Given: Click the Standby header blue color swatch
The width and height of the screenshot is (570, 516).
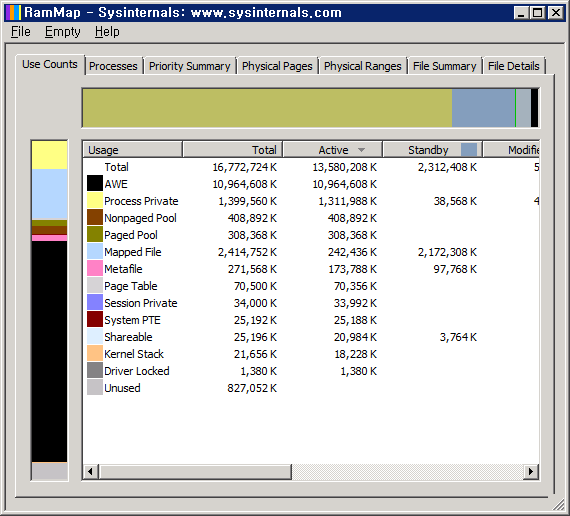Looking at the screenshot, I should (469, 149).
